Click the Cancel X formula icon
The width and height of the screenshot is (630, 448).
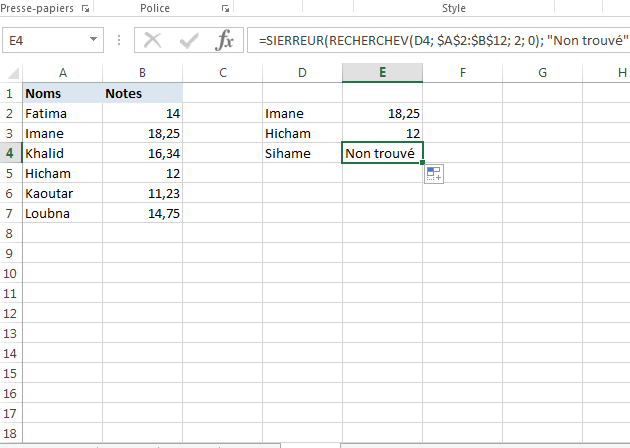coord(153,41)
